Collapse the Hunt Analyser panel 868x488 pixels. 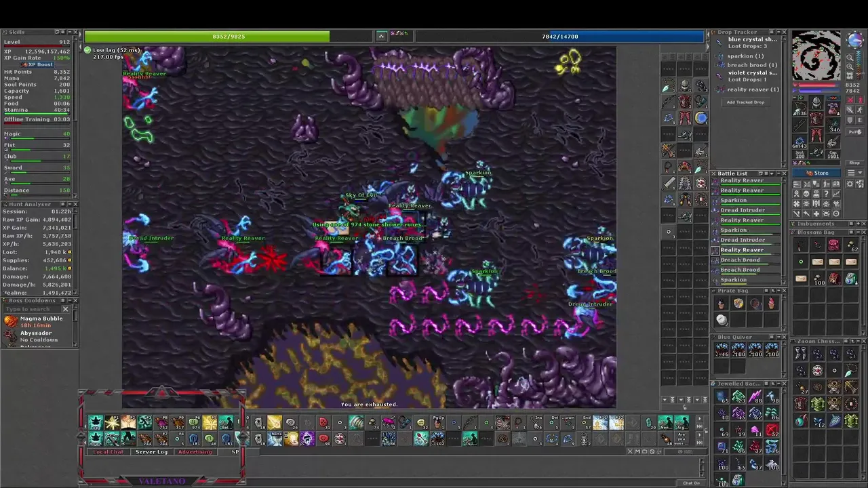click(70, 204)
